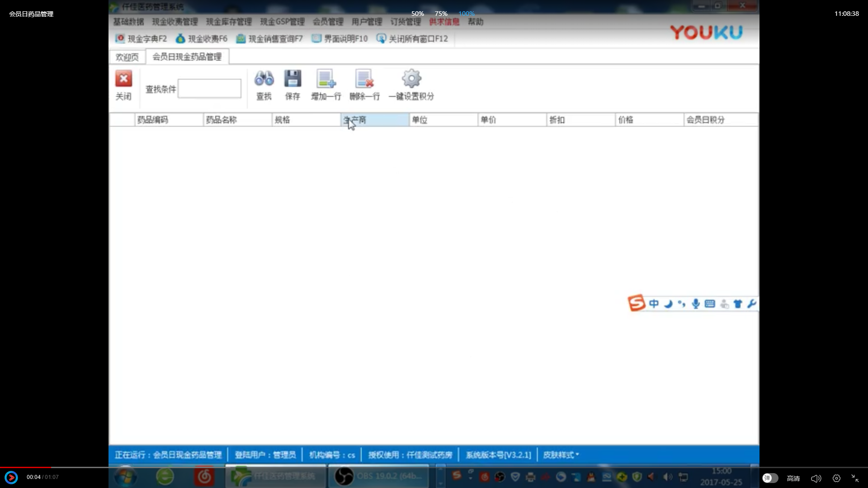Click the add row (增加一行) icon
This screenshot has height=488, width=868.
point(326,79)
